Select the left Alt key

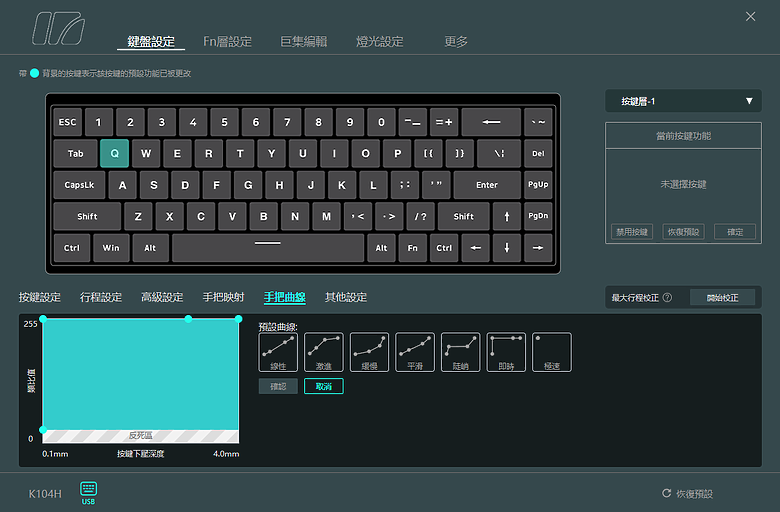[150, 248]
